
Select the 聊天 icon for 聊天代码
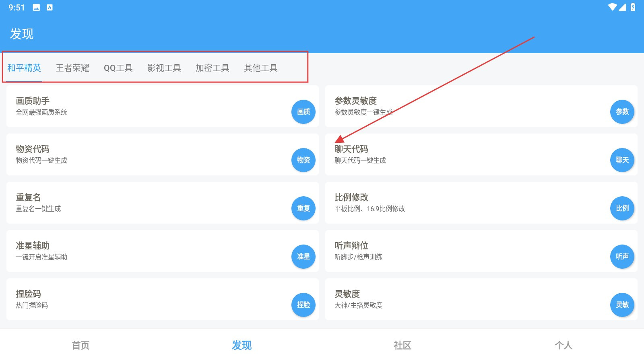pos(622,160)
